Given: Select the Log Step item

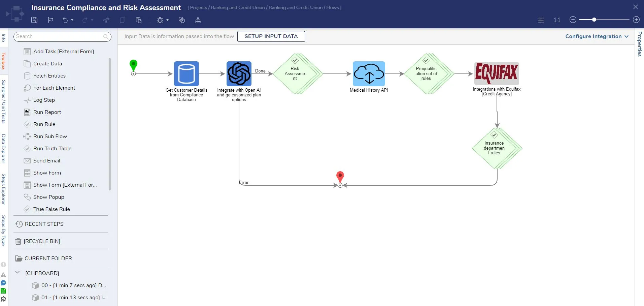Looking at the screenshot, I should point(39,100).
